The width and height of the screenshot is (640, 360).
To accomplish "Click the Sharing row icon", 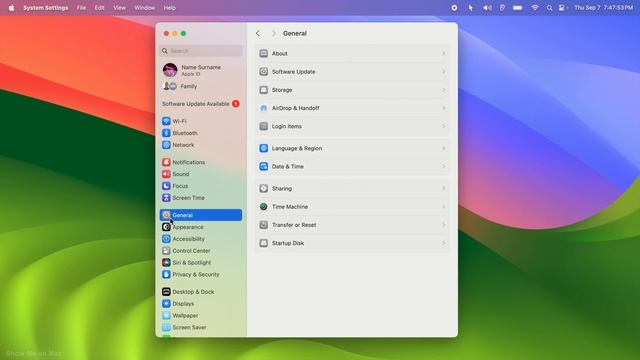I will pos(264,189).
